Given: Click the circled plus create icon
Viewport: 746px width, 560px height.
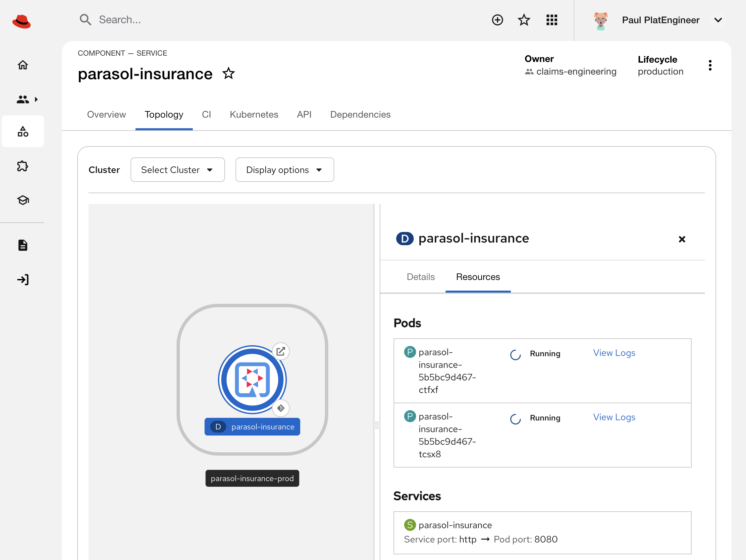Looking at the screenshot, I should (x=498, y=20).
